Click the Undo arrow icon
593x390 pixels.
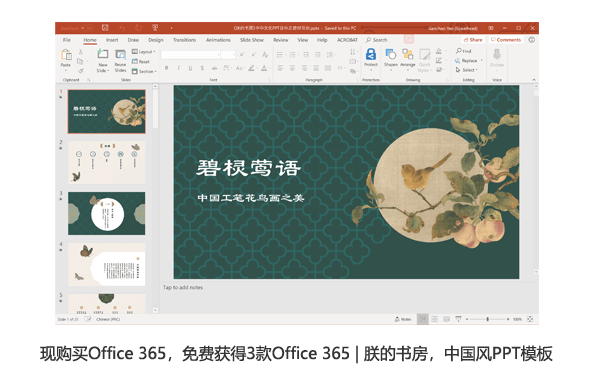coord(122,28)
